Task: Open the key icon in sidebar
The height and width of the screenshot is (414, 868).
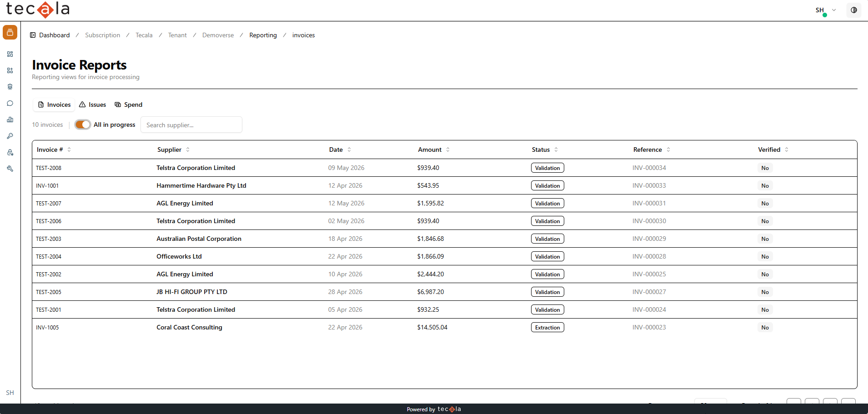Action: [x=10, y=136]
